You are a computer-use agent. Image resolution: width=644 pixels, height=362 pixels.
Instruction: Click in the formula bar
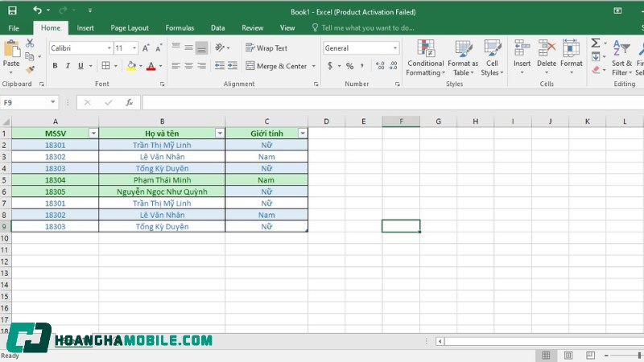(x=393, y=103)
